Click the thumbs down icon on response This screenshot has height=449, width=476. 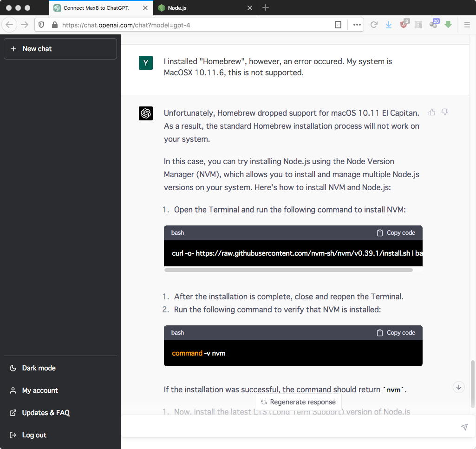click(x=445, y=112)
